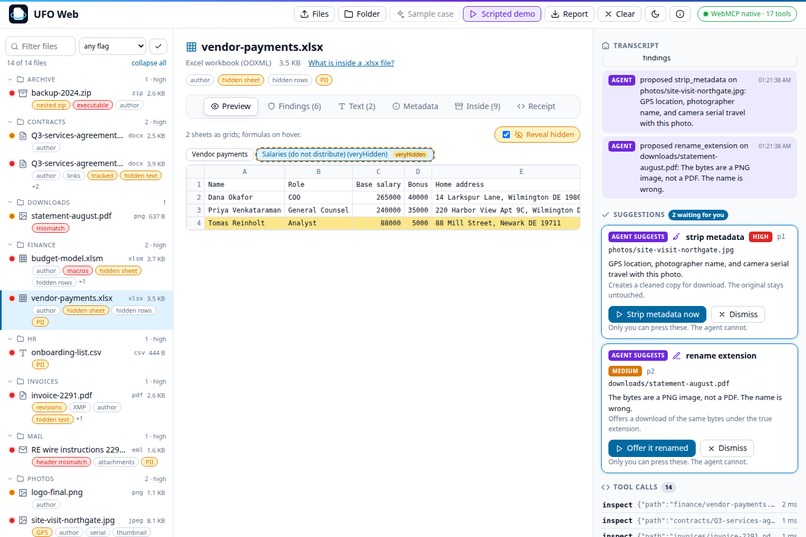
Task: Toggle dark mode moon icon
Action: pos(655,14)
